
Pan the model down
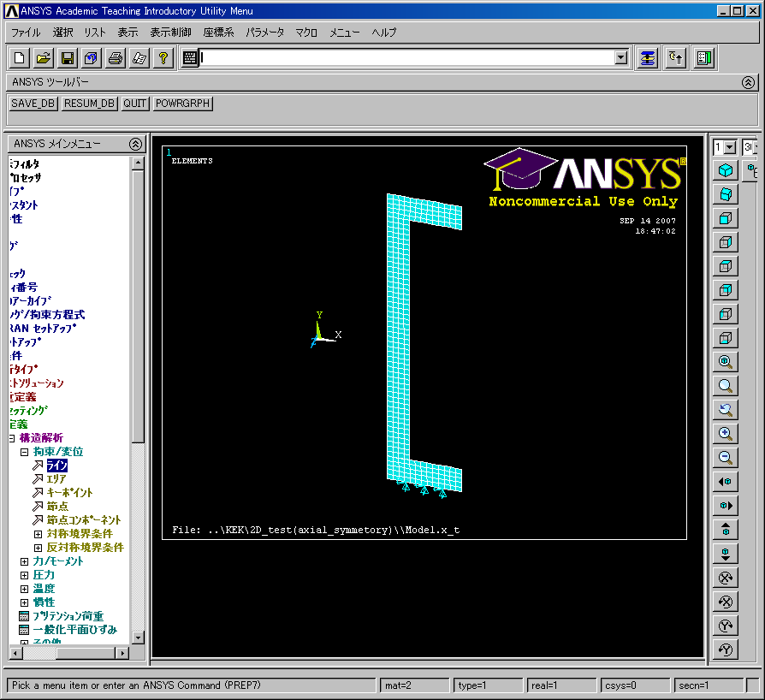[726, 553]
